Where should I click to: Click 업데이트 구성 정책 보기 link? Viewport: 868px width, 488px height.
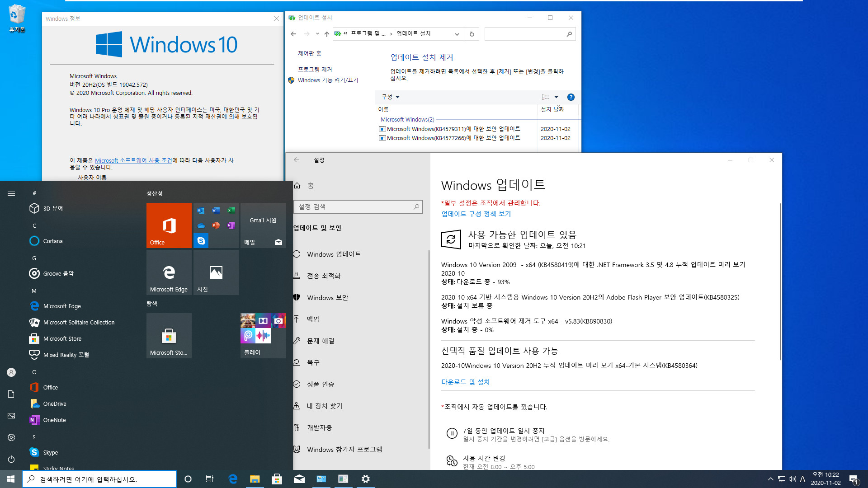tap(476, 213)
